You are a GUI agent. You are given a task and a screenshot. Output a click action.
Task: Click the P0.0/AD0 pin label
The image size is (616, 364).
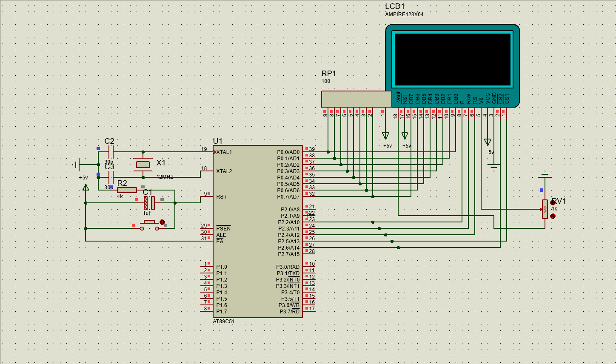point(288,152)
